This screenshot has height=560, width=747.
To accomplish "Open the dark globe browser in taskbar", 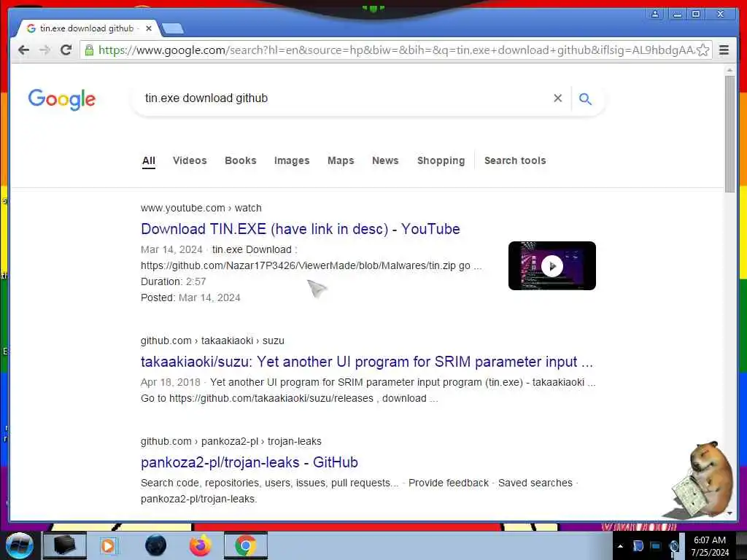I will point(156,545).
